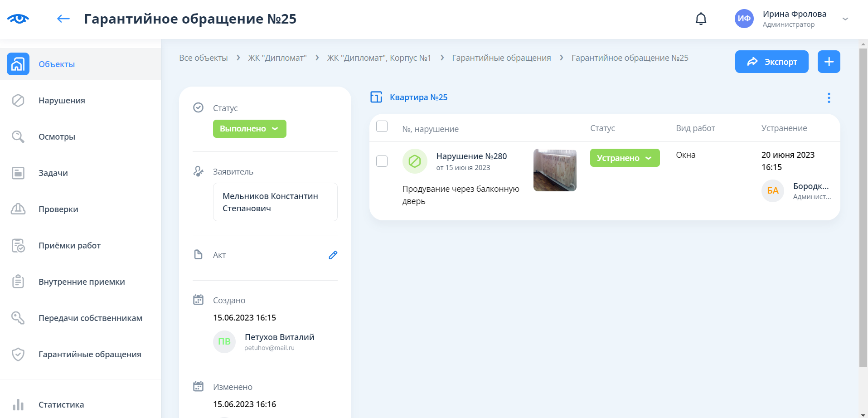The height and width of the screenshot is (418, 868).
Task: Open notifications bell
Action: coord(701,19)
